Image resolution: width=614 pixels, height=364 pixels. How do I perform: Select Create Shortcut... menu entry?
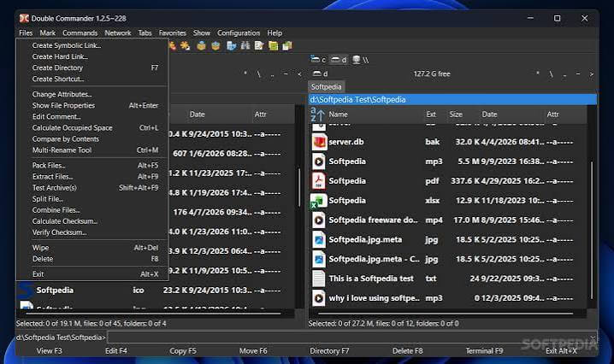point(92,79)
